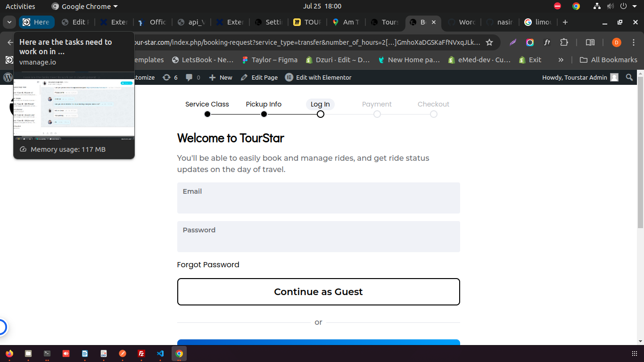Click the Forgot Password link
The height and width of the screenshot is (362, 644).
[208, 265]
